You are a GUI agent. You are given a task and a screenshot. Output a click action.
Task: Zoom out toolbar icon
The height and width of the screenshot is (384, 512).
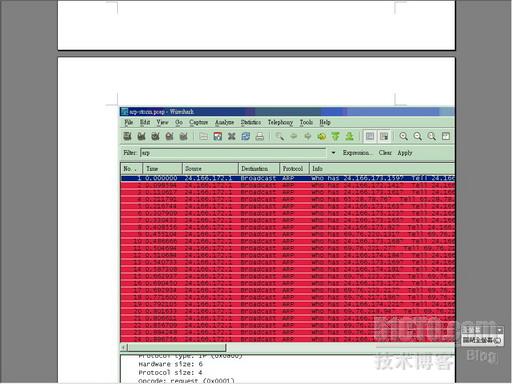tap(418, 136)
